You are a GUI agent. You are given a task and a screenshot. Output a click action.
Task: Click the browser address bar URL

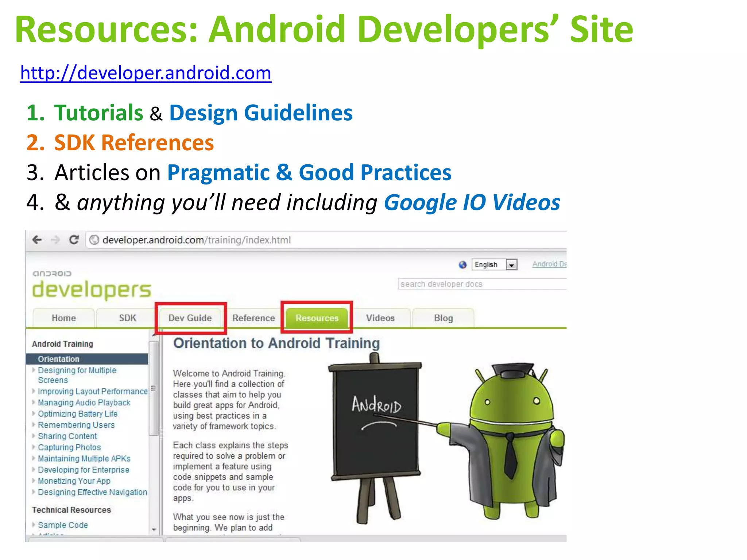coord(197,240)
